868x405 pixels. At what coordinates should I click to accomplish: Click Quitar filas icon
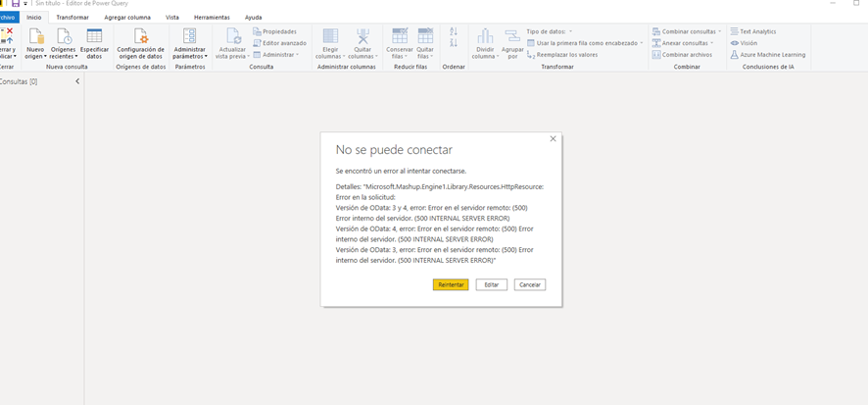coord(425,35)
